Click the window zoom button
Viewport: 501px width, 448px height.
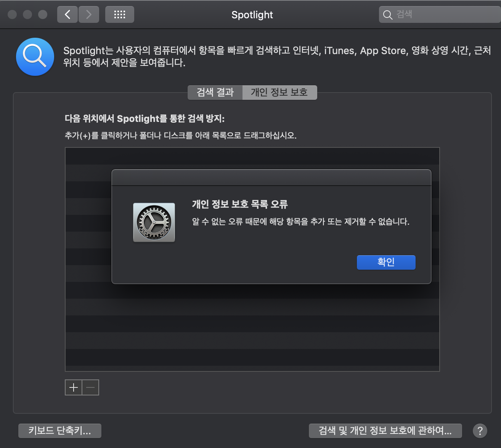[43, 14]
